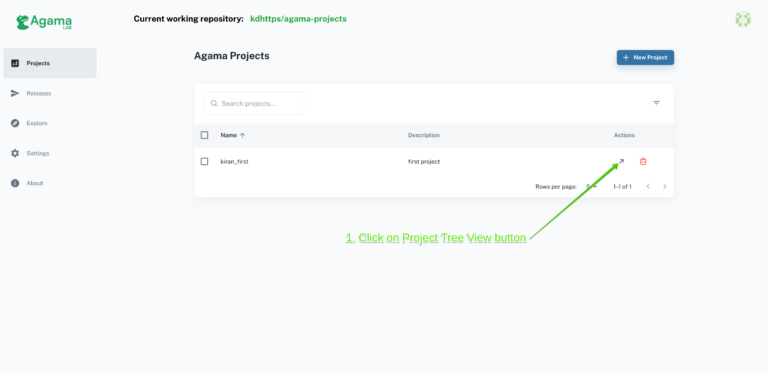Go to next page chevron
Screen dimensions: 768x373
pyautogui.click(x=665, y=186)
